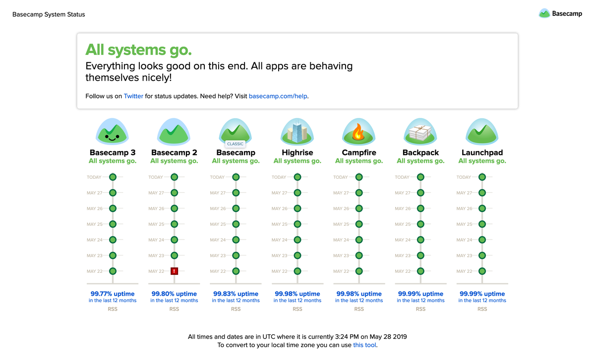The image size is (595, 364).
Task: Select Basecamp 3 May 27 status dot
Action: 113,193
